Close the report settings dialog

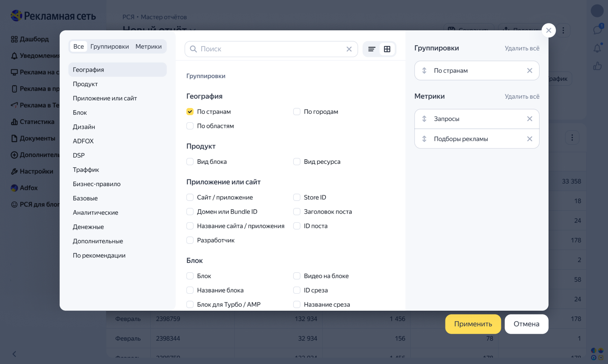tap(548, 30)
